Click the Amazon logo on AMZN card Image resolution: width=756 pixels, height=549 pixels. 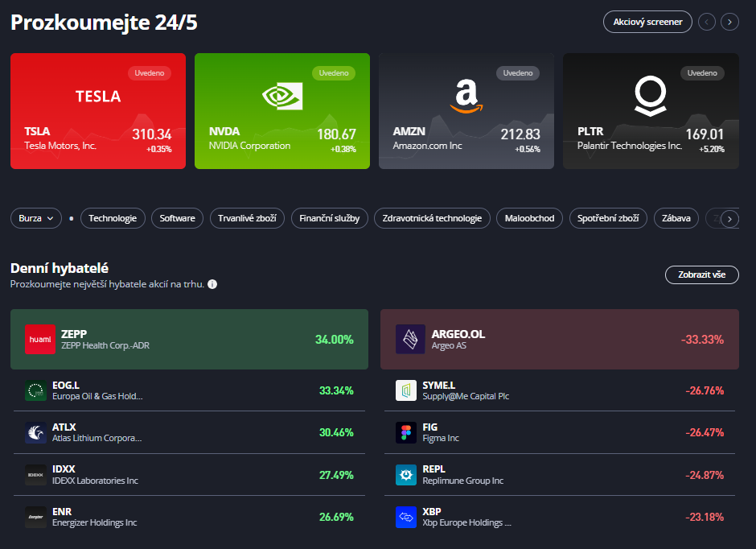[466, 96]
